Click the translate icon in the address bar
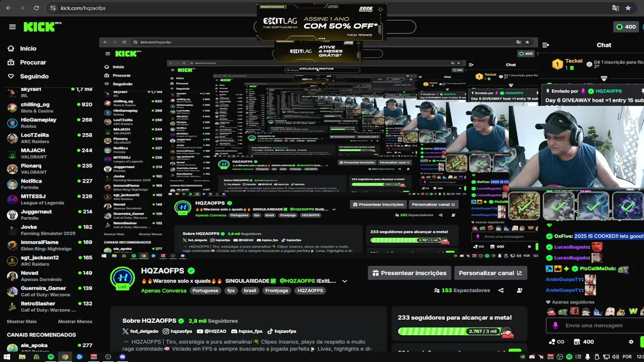The width and height of the screenshot is (644, 362). point(615,8)
